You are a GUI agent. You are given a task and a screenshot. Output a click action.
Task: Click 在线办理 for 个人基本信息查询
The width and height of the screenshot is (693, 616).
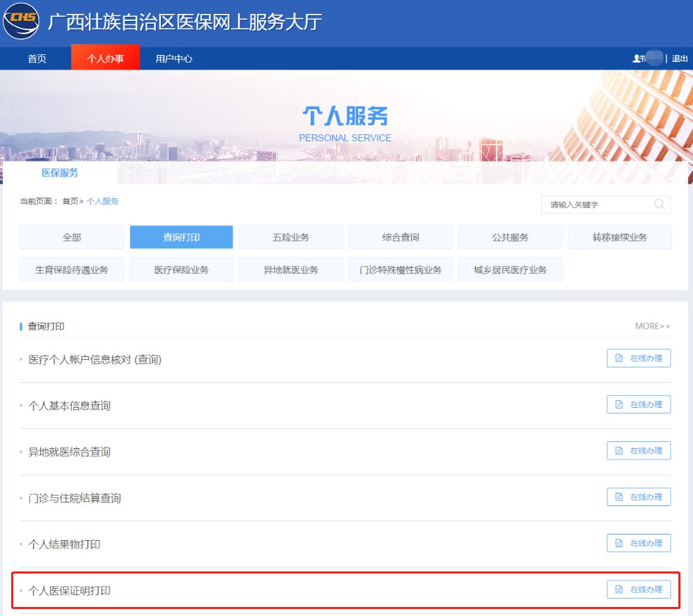(x=639, y=404)
